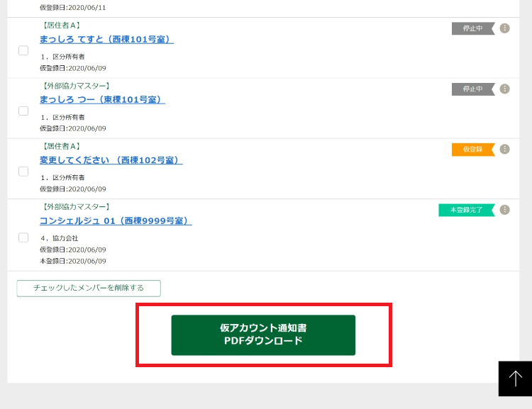This screenshot has height=409, width=532.
Task: Open the 変更してください（西棟102号室）link
Action: [111, 160]
